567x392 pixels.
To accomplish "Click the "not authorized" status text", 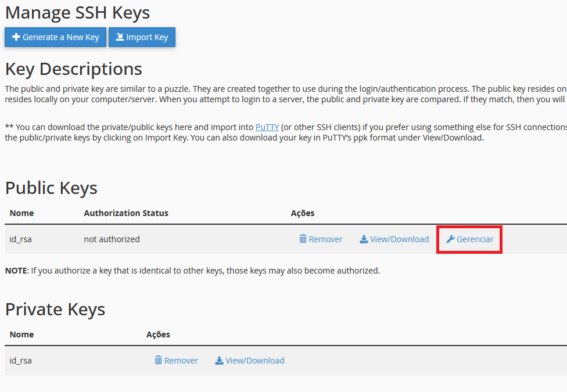I will [112, 239].
